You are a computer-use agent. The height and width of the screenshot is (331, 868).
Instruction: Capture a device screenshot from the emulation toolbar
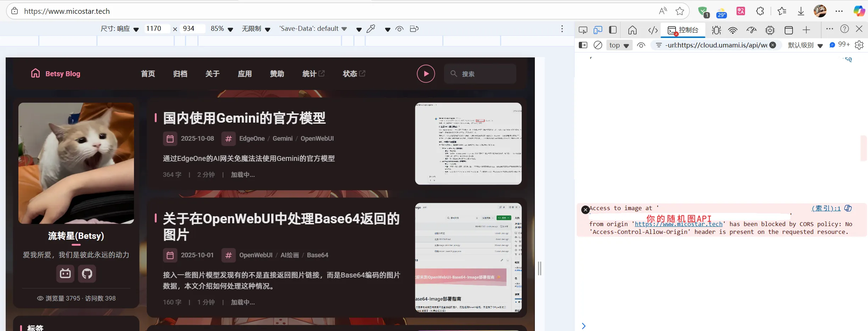414,29
